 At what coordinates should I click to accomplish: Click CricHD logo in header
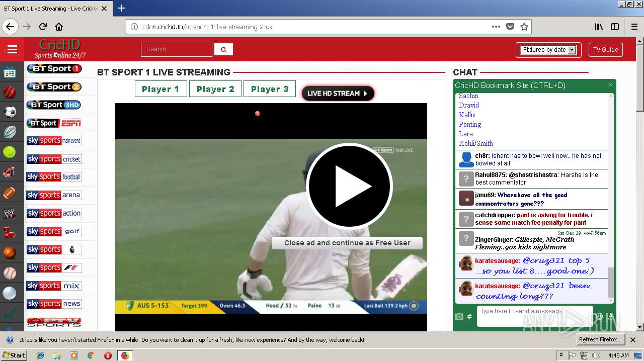[60, 49]
